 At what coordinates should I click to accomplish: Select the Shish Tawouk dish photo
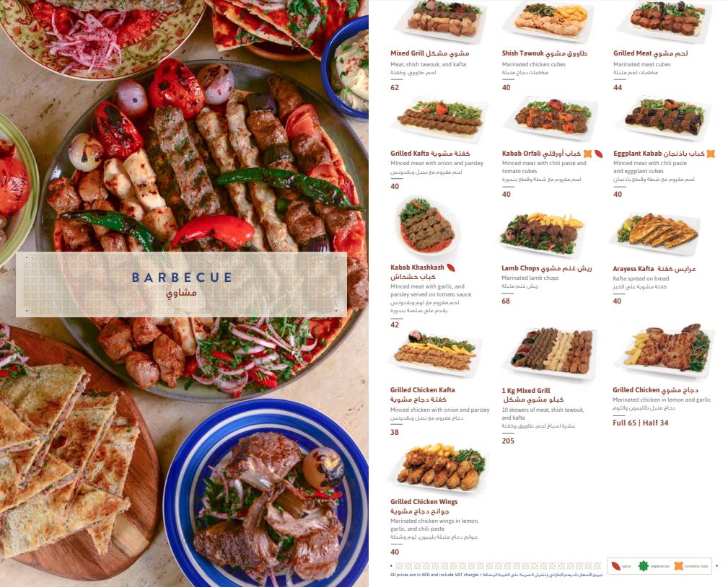[549, 20]
